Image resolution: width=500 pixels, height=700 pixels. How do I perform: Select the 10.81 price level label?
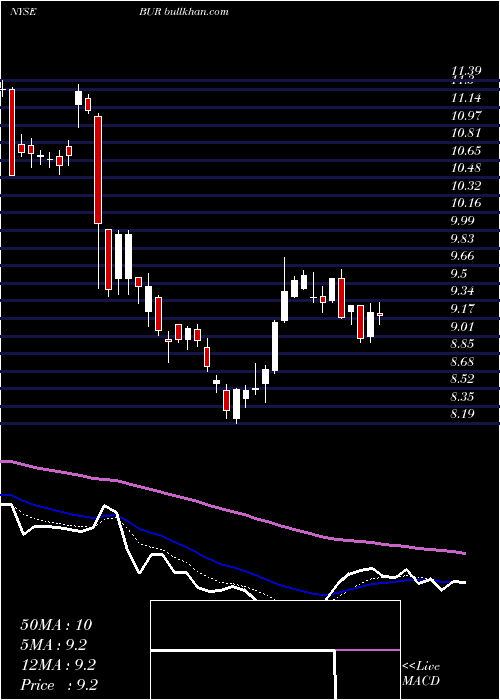coord(466,133)
